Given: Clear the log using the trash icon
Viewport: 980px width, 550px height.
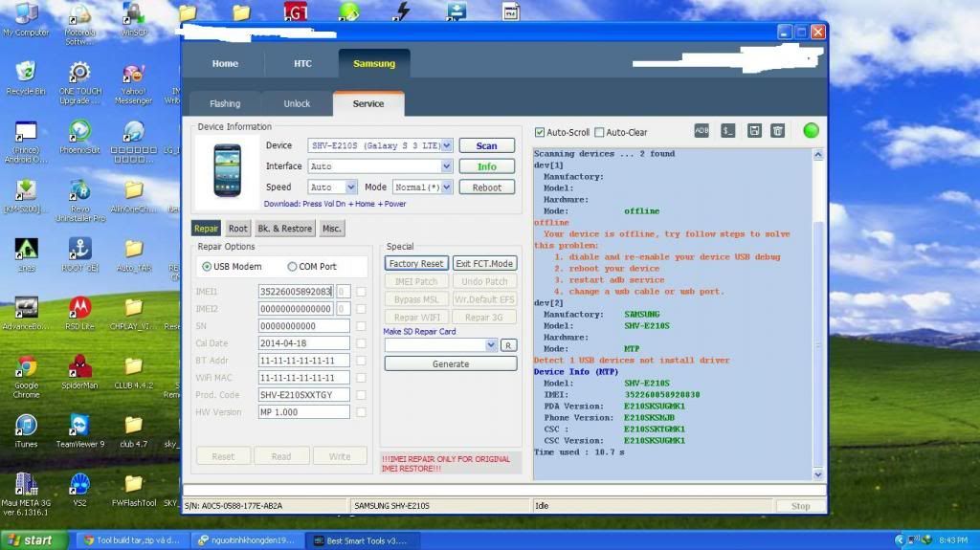Looking at the screenshot, I should click(x=777, y=131).
